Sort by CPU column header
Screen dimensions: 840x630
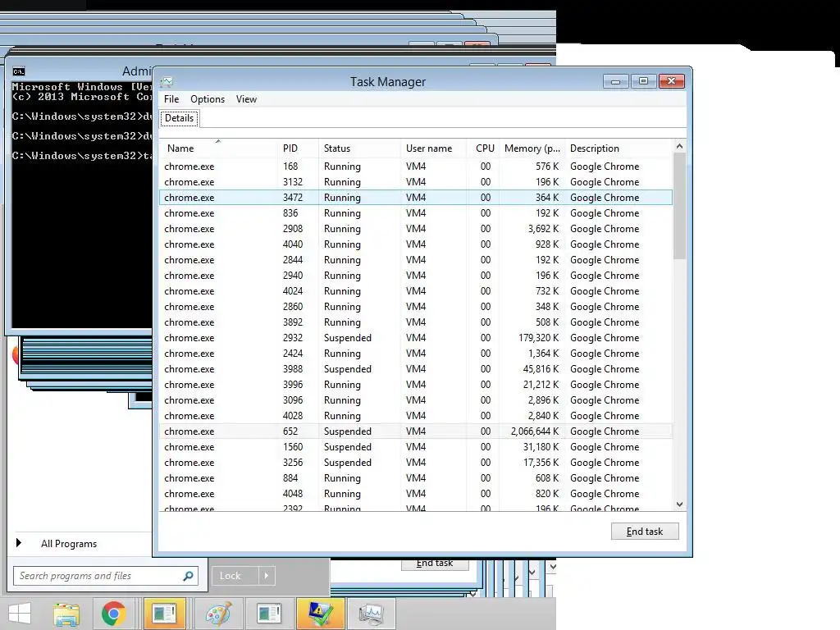click(x=483, y=148)
